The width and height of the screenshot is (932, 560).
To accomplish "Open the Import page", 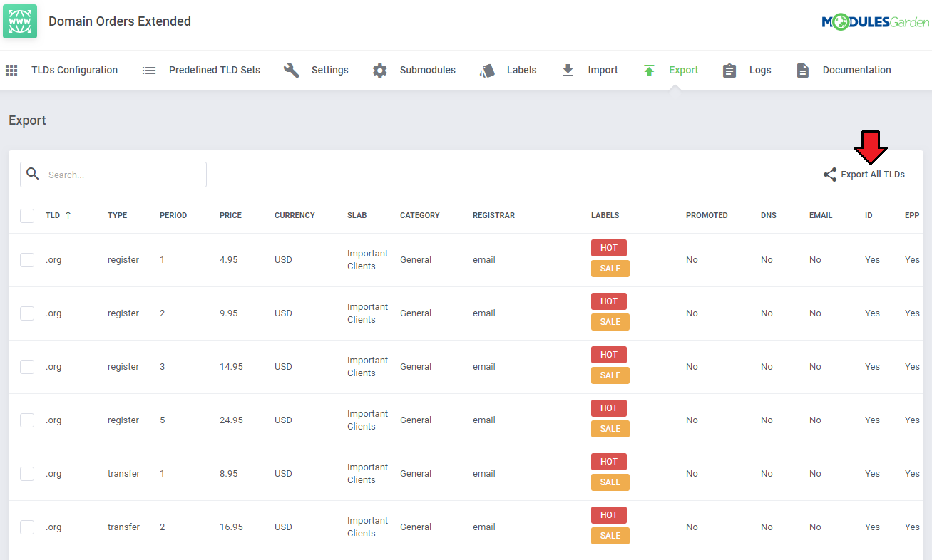I will pyautogui.click(x=590, y=71).
